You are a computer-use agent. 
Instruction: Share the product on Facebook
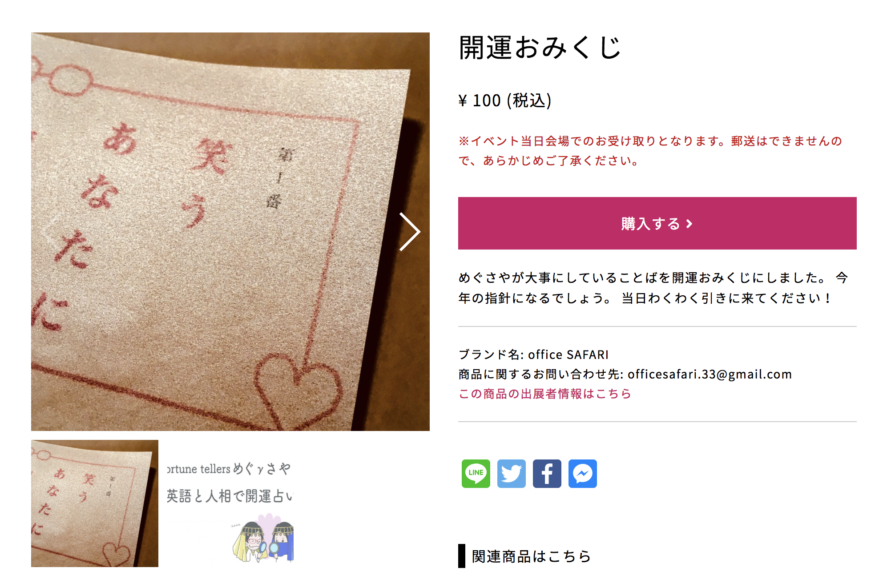point(547,473)
